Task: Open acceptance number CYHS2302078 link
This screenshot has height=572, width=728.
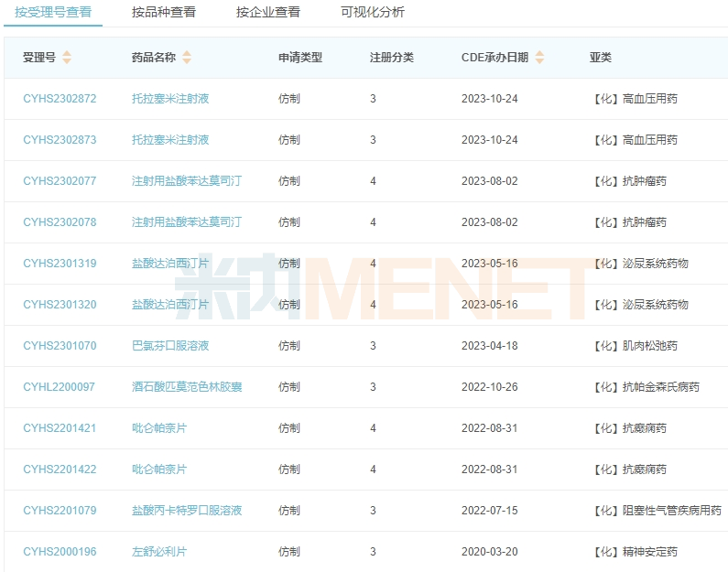Action: pyautogui.click(x=60, y=222)
